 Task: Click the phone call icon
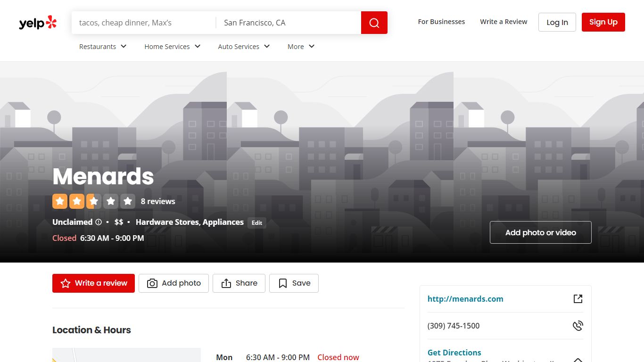(x=578, y=326)
